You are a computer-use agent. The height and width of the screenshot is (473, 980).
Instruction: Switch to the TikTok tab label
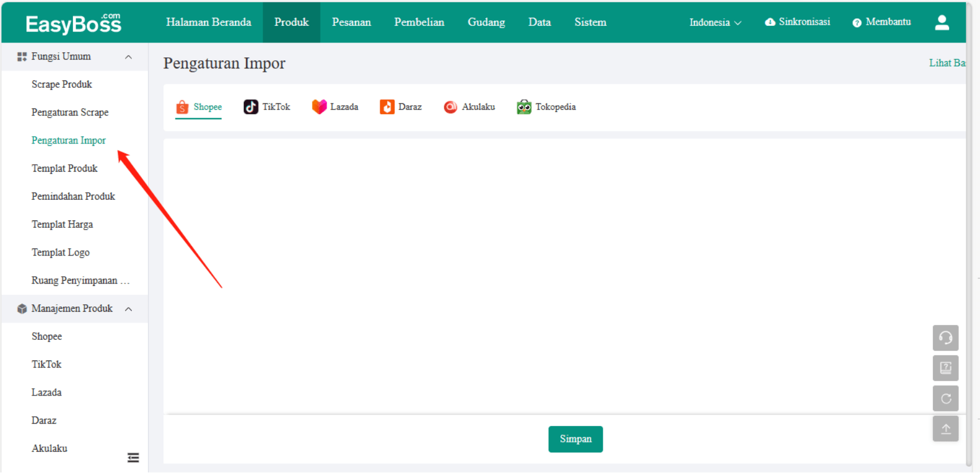[x=276, y=107]
